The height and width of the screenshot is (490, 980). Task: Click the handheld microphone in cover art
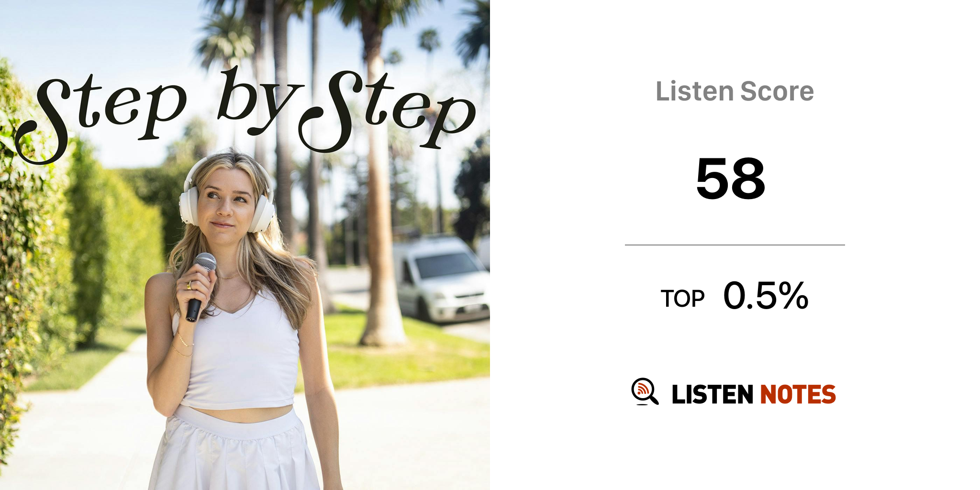(x=200, y=287)
